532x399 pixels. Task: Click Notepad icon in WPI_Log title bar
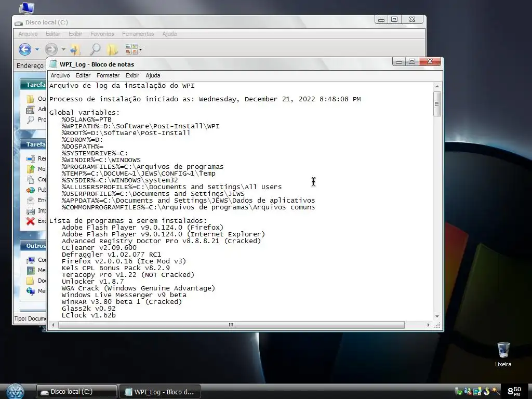point(54,64)
